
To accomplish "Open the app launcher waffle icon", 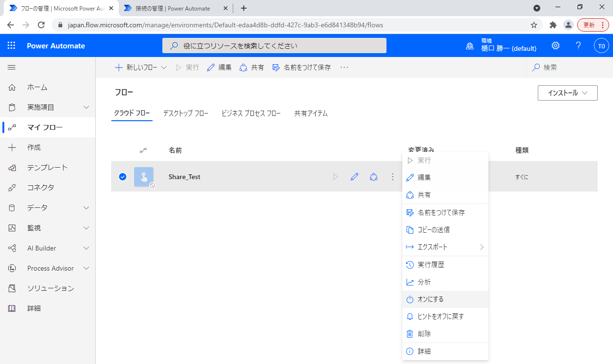I will [x=11, y=45].
